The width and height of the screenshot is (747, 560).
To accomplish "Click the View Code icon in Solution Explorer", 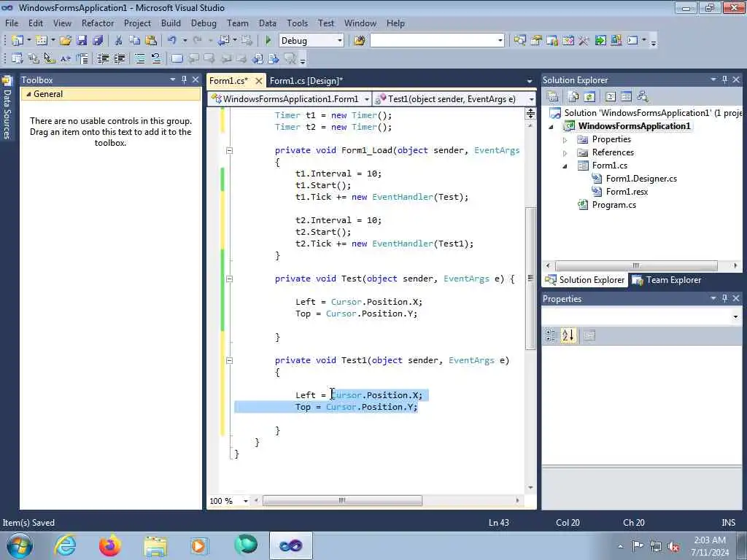I will (611, 97).
